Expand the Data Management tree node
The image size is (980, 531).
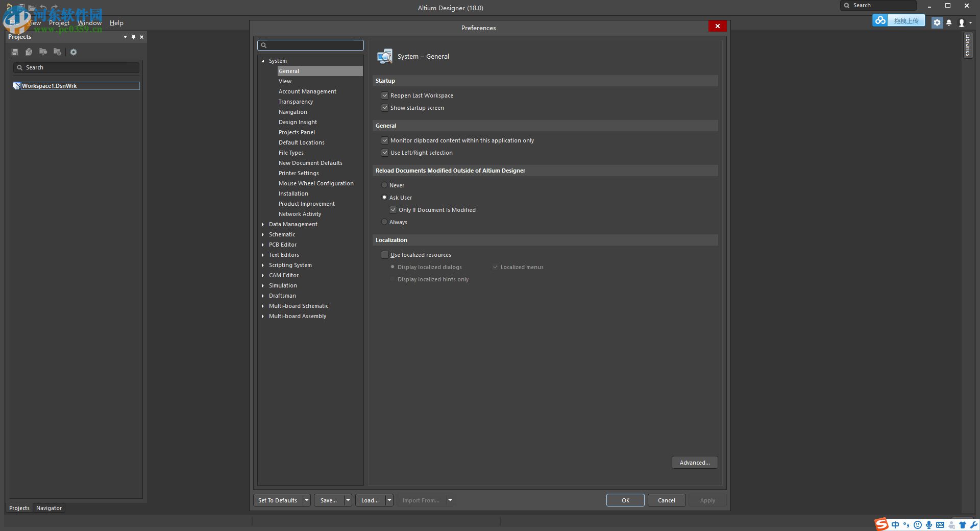click(263, 224)
